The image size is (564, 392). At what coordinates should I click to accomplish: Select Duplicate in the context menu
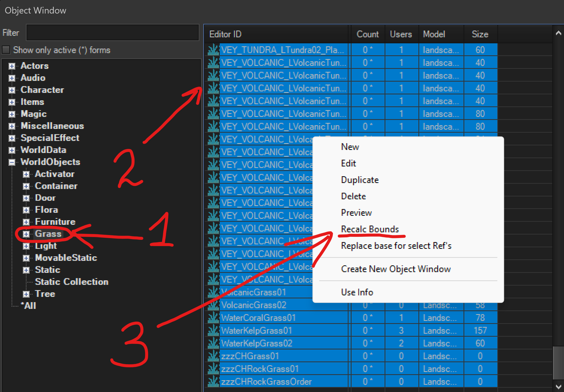[360, 180]
